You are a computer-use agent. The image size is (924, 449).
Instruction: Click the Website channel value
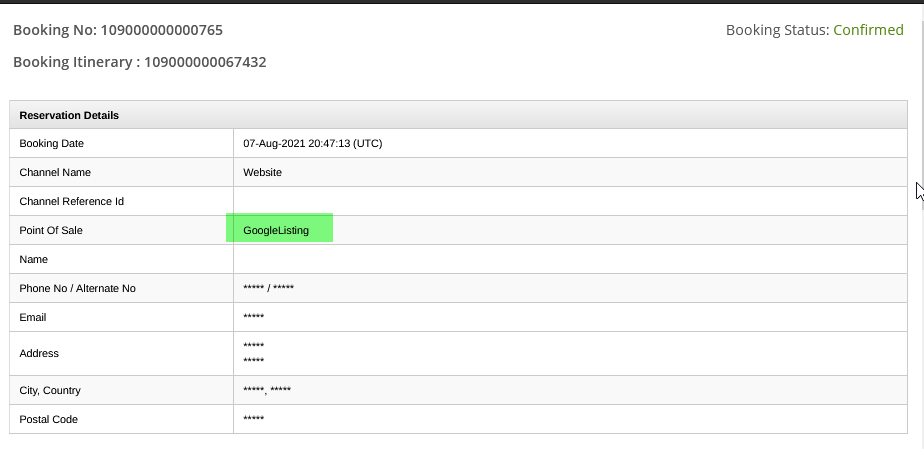(x=262, y=172)
